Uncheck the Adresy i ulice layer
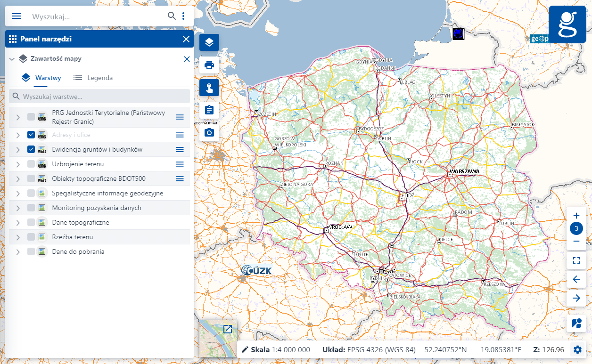The height and width of the screenshot is (364, 592). click(31, 135)
